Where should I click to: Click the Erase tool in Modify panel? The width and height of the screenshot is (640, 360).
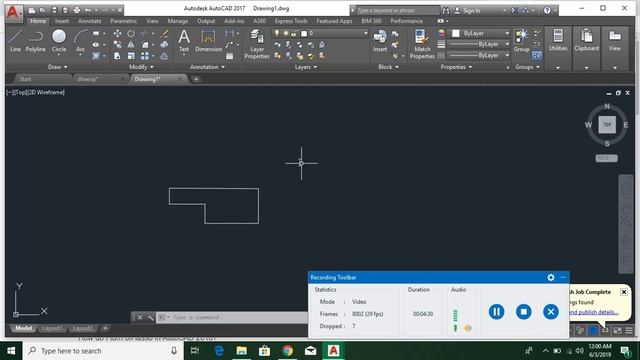pyautogui.click(x=164, y=33)
